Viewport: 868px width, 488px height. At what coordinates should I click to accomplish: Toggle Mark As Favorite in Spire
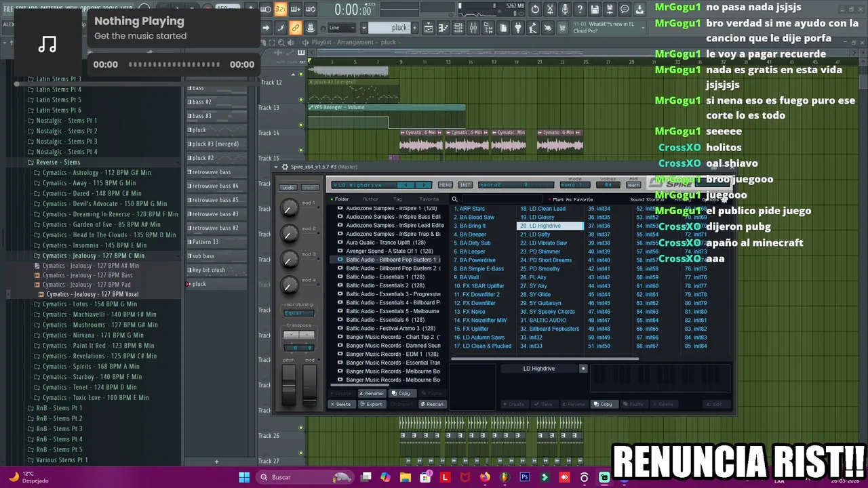pyautogui.click(x=573, y=199)
